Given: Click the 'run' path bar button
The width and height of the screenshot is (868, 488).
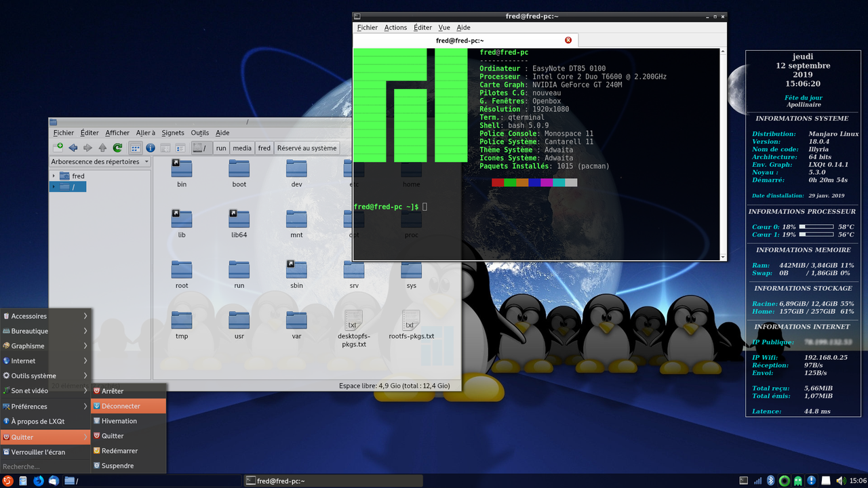Looking at the screenshot, I should [221, 148].
